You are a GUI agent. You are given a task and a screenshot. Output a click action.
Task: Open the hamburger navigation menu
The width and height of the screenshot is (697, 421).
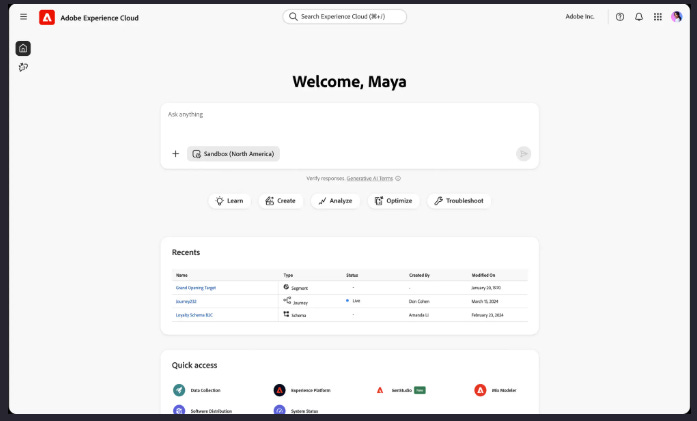tap(24, 17)
